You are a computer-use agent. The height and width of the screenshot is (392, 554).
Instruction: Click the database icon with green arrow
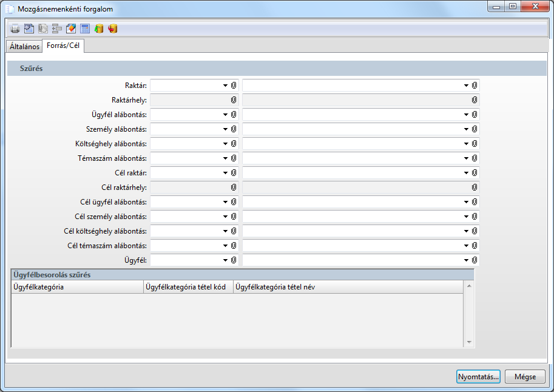point(99,29)
